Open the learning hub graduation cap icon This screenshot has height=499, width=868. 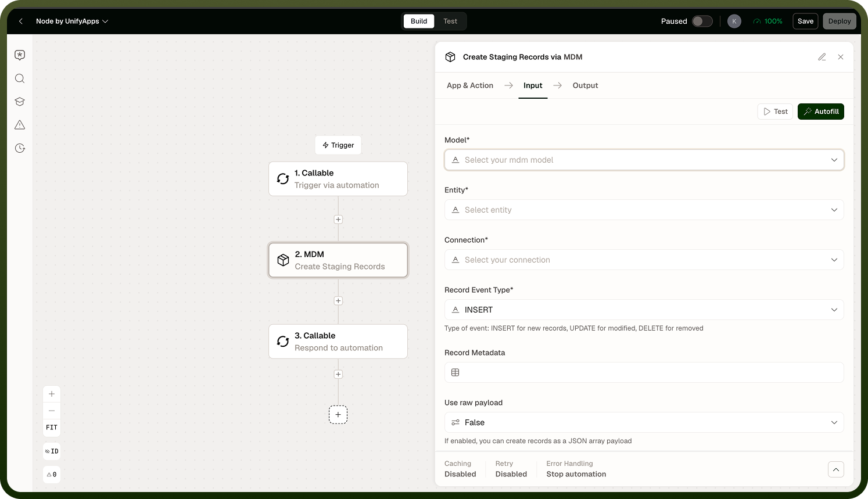point(20,102)
